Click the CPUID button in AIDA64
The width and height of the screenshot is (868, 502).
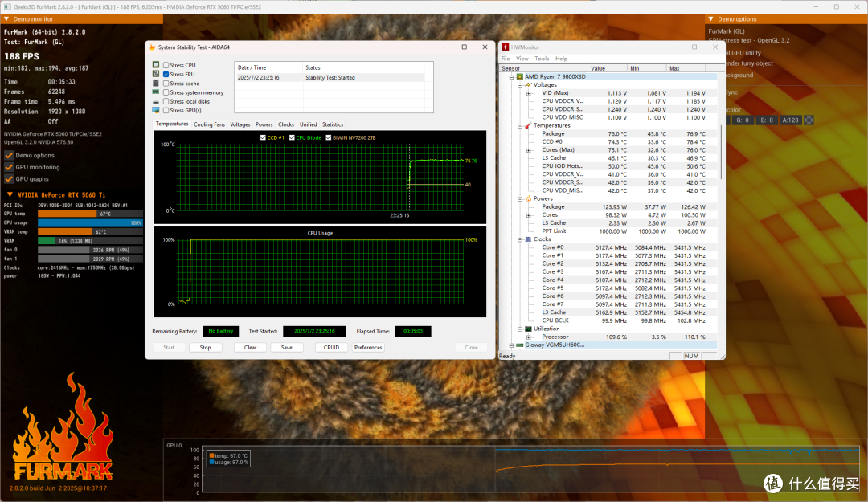332,347
